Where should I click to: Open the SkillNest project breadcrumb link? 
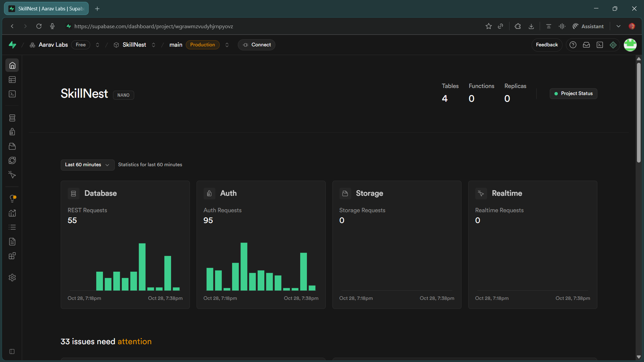tap(134, 45)
